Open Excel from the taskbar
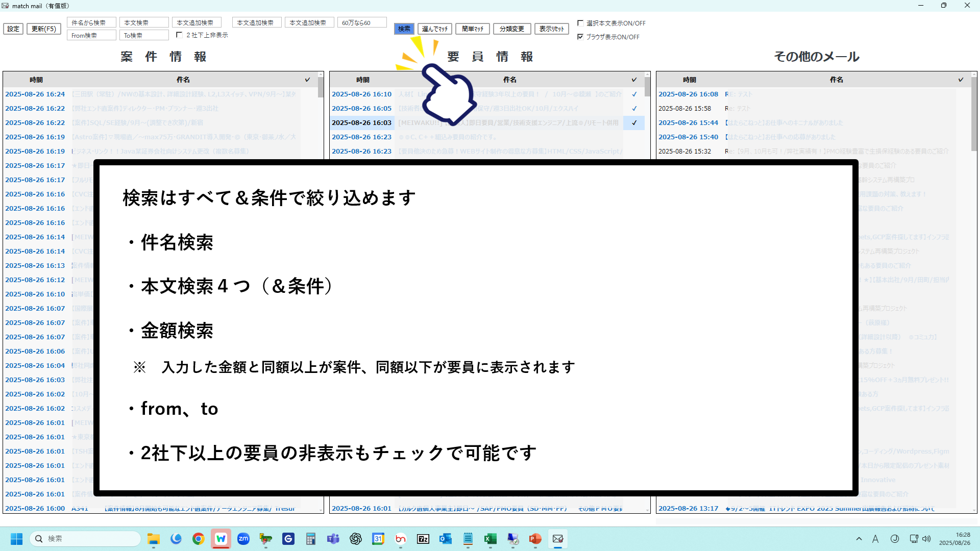 click(x=491, y=539)
